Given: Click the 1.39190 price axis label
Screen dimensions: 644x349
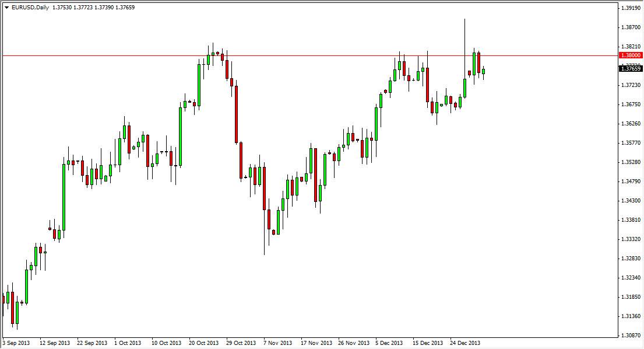Looking at the screenshot, I should (631, 8).
